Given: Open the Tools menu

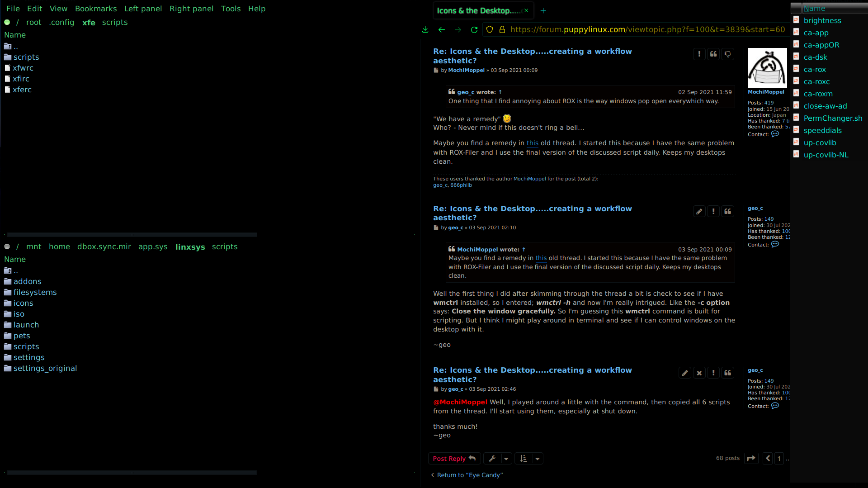Looking at the screenshot, I should pos(231,9).
